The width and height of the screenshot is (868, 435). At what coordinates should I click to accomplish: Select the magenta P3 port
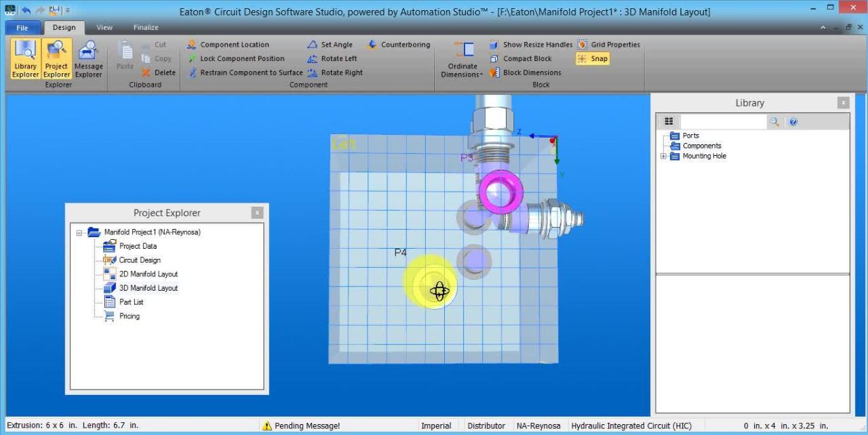[x=500, y=191]
